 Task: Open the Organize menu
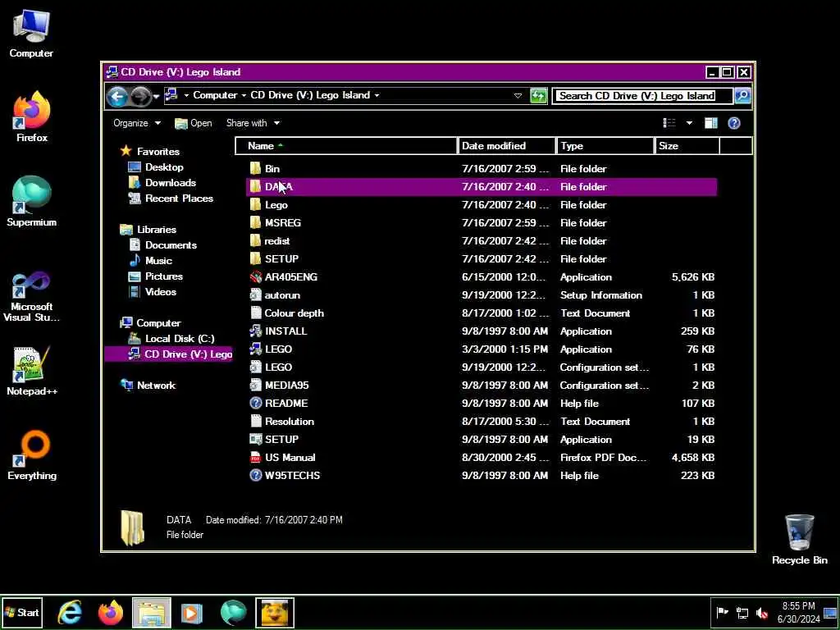pos(137,123)
